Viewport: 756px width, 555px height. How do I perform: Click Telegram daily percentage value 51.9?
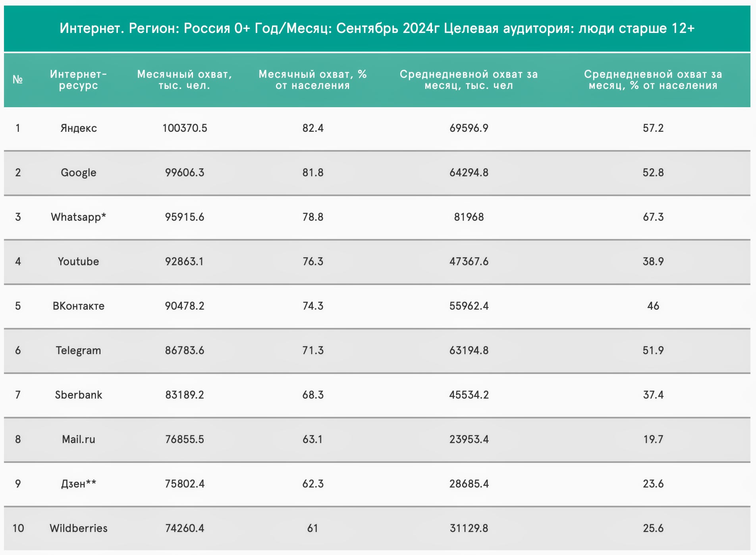[x=653, y=351]
